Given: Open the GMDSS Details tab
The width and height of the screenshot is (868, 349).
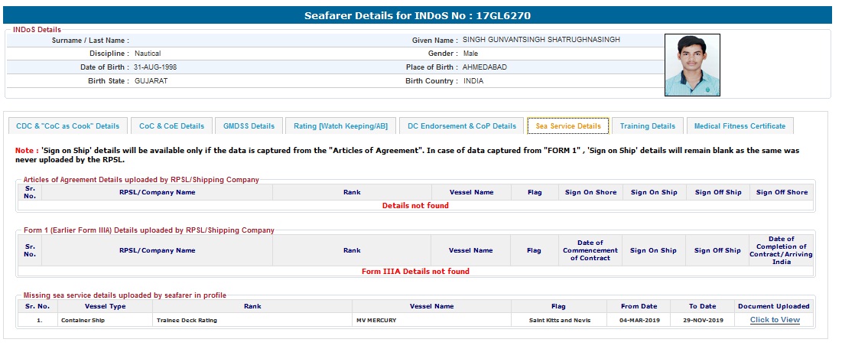Looking at the screenshot, I should pos(249,126).
